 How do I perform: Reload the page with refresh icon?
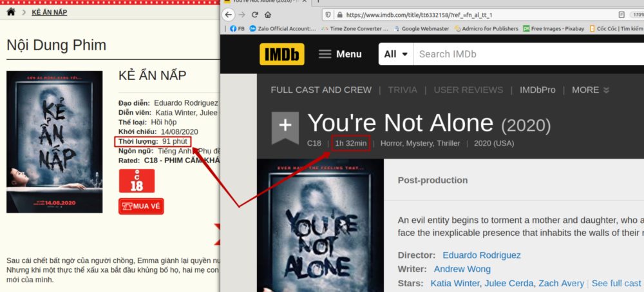(x=254, y=15)
